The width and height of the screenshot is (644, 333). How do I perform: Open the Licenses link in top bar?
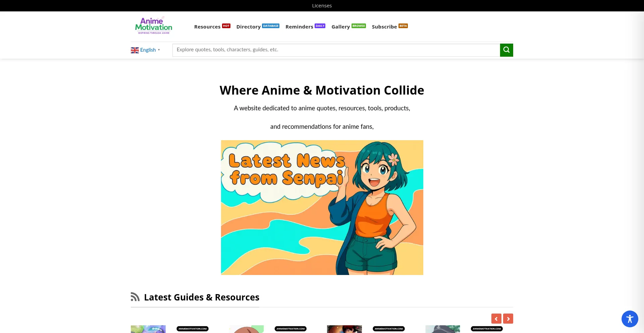pyautogui.click(x=322, y=6)
